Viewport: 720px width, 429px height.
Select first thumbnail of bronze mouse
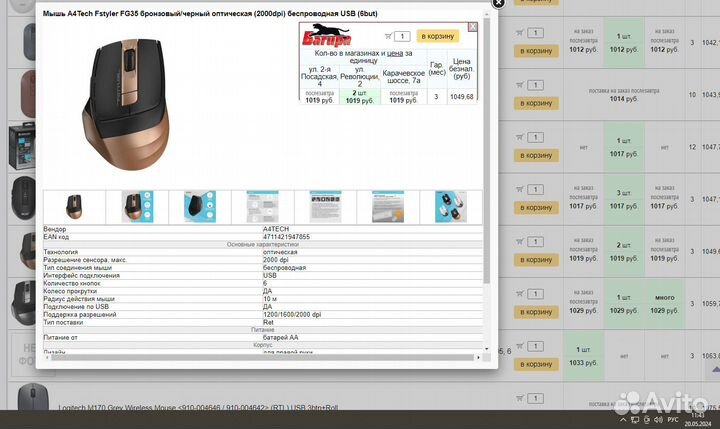pyautogui.click(x=74, y=207)
